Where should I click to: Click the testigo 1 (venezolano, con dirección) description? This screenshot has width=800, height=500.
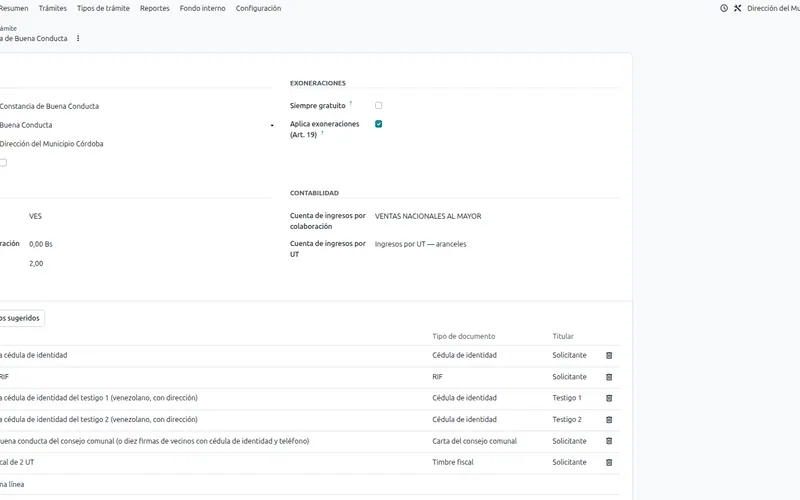point(99,398)
